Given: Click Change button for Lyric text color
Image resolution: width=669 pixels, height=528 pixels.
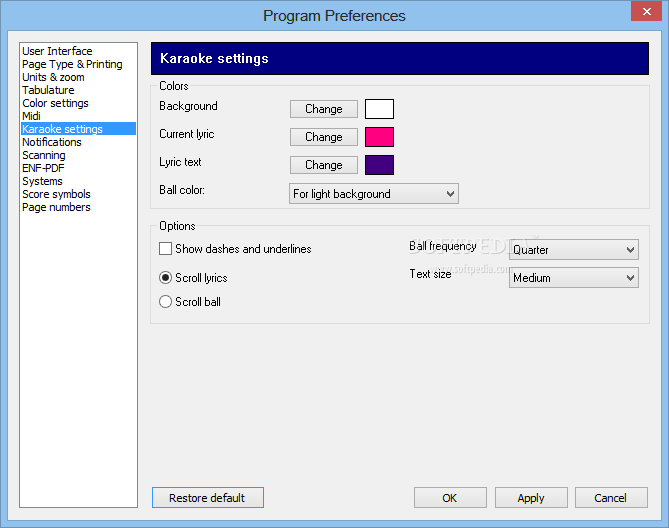Looking at the screenshot, I should point(324,165).
